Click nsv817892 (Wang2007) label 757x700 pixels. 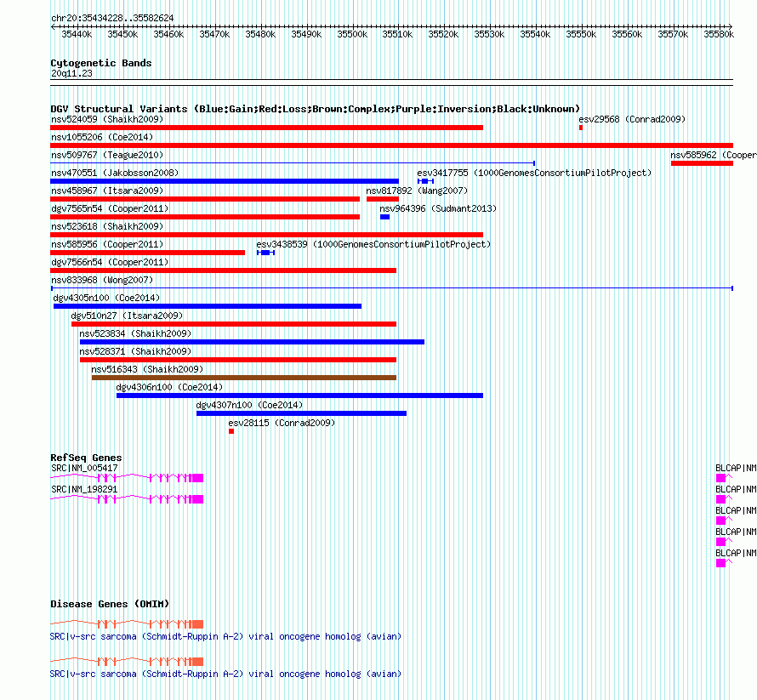click(417, 191)
